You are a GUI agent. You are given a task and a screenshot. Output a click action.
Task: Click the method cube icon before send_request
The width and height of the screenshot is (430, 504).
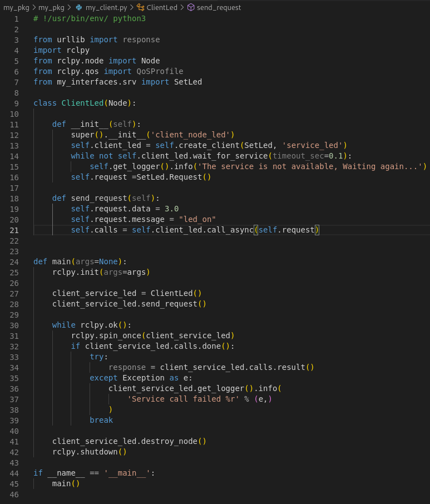tap(191, 7)
